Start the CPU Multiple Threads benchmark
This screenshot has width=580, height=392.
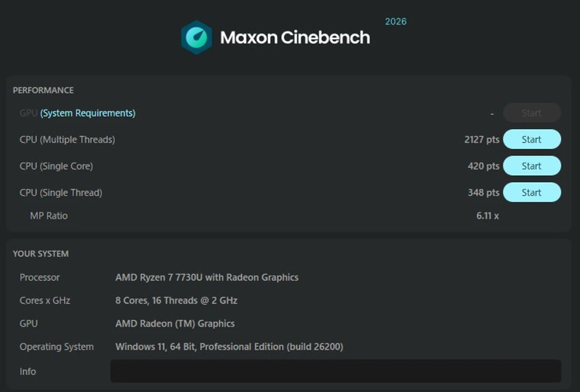[x=532, y=139]
